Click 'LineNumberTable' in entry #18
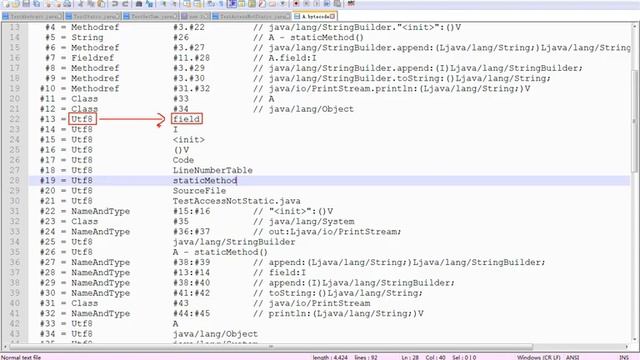The height and width of the screenshot is (360, 640). (x=213, y=170)
